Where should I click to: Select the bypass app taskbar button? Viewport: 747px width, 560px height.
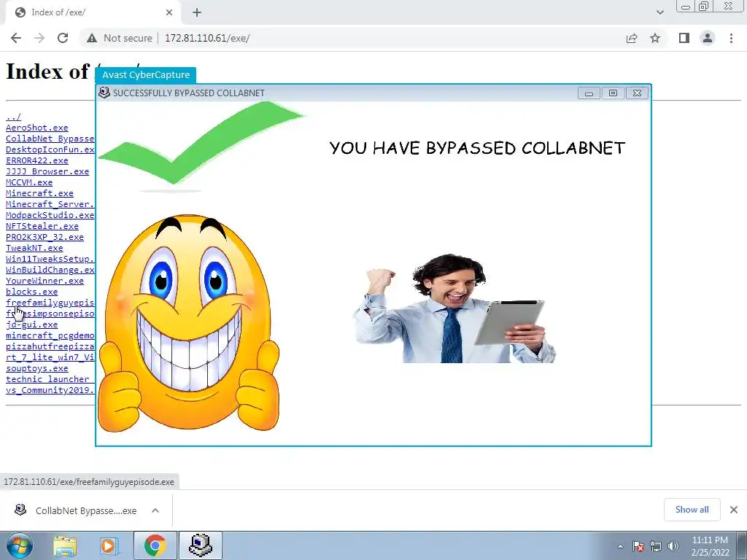[201, 545]
